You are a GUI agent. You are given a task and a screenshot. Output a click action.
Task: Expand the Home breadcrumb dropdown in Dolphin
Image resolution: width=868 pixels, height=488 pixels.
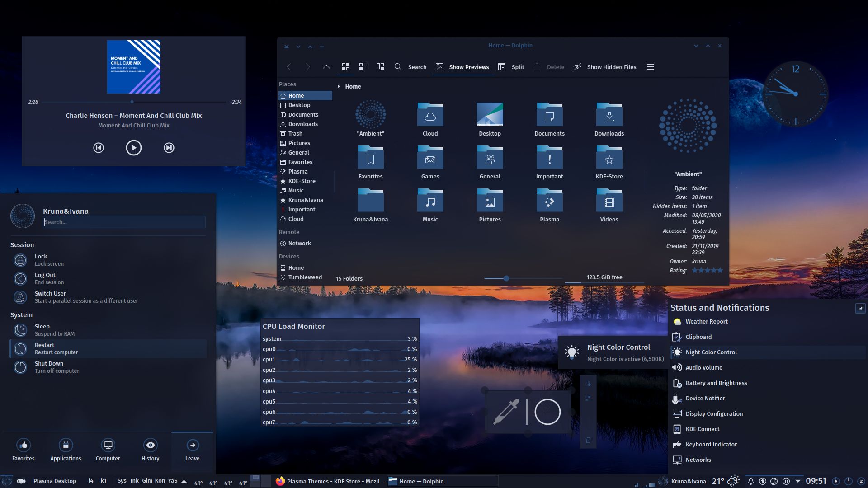pos(339,86)
